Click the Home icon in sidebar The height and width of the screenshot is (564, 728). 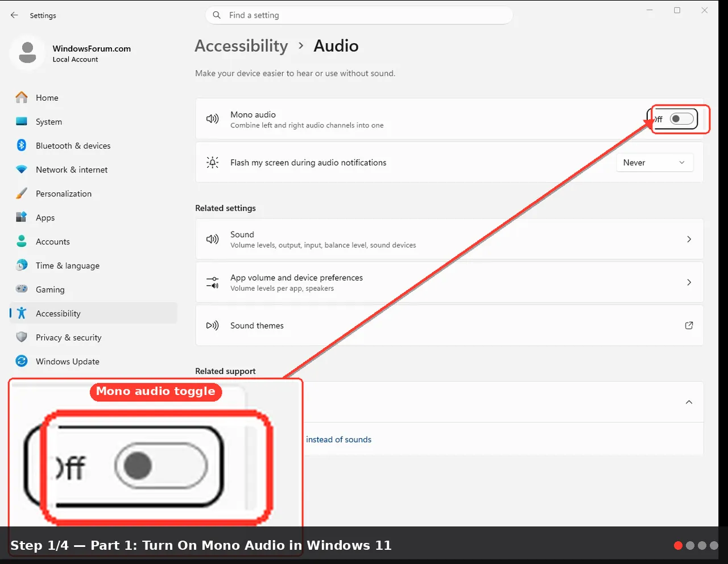[22, 97]
